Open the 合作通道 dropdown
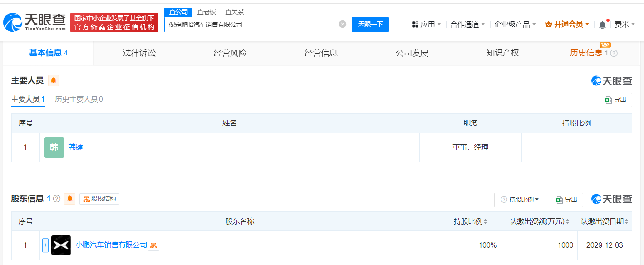Image resolution: width=644 pixels, height=265 pixels. (467, 25)
